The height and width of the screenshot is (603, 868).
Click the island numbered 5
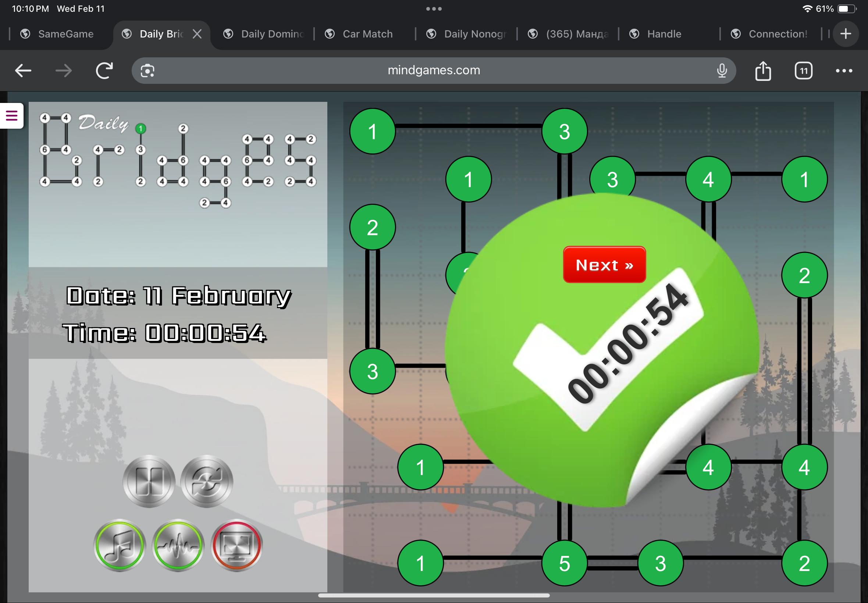coord(564,563)
